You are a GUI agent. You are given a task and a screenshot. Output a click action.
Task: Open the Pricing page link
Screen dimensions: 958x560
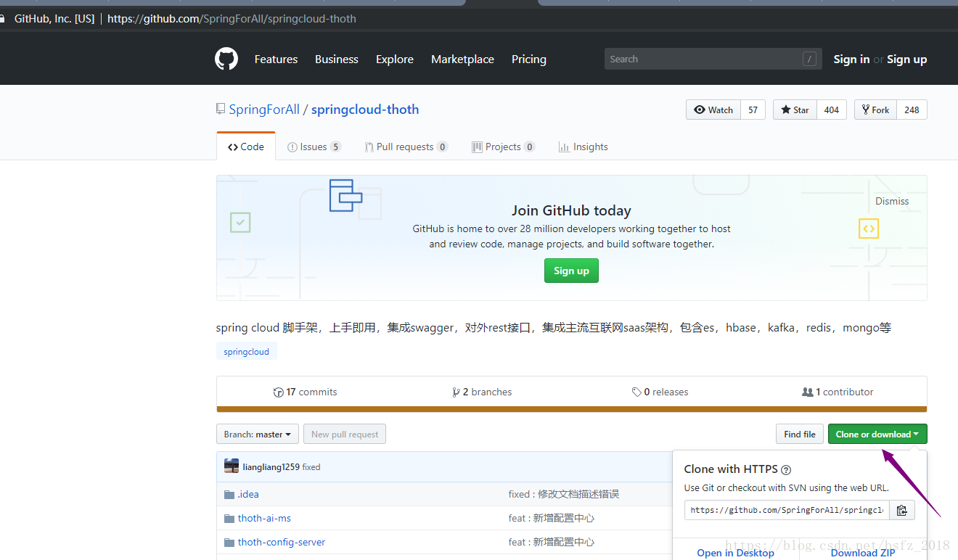click(529, 59)
